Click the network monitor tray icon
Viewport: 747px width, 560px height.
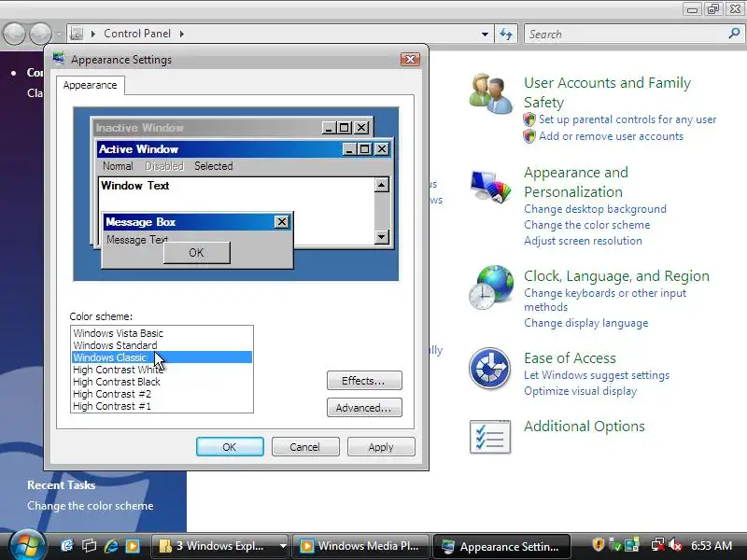coord(632,545)
